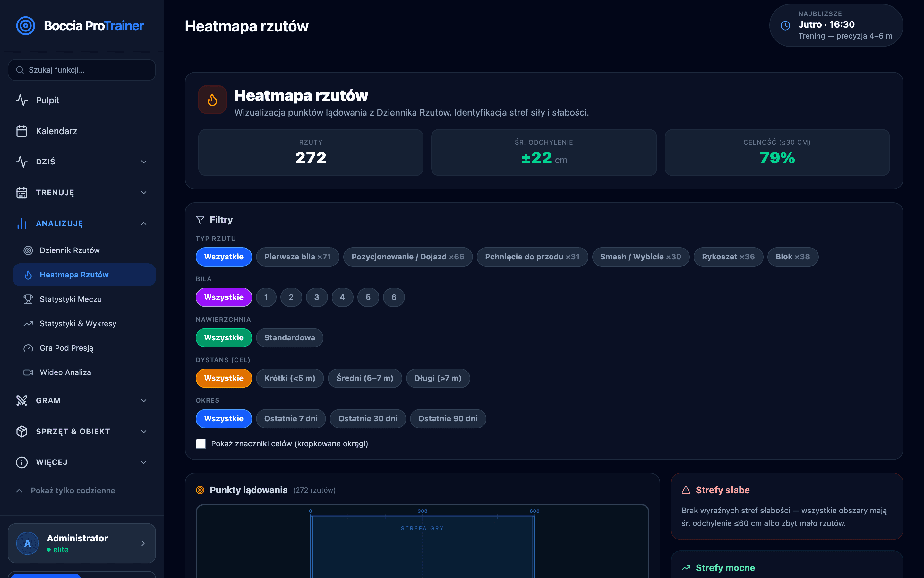
Task: Click the orange flame icon in header card
Action: pyautogui.click(x=212, y=100)
